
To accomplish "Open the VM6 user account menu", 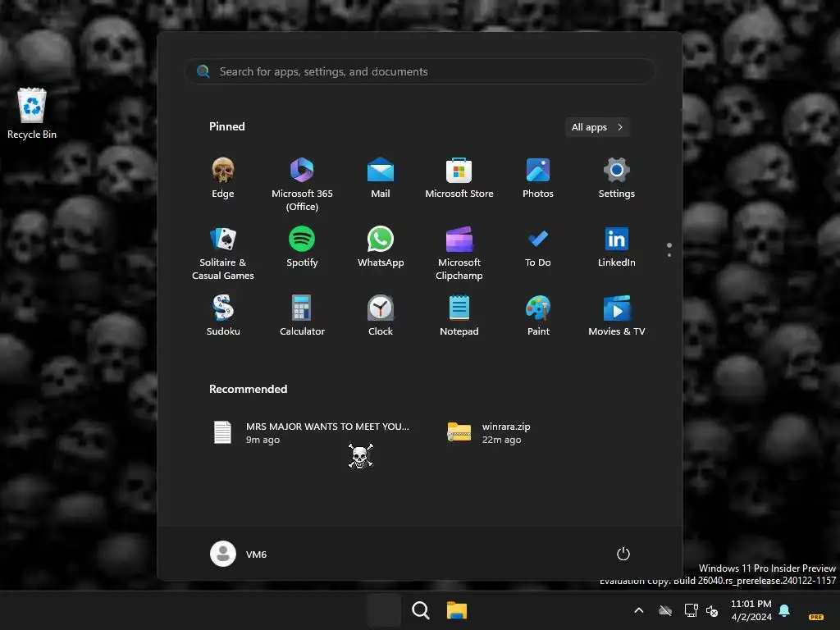I will tap(239, 554).
